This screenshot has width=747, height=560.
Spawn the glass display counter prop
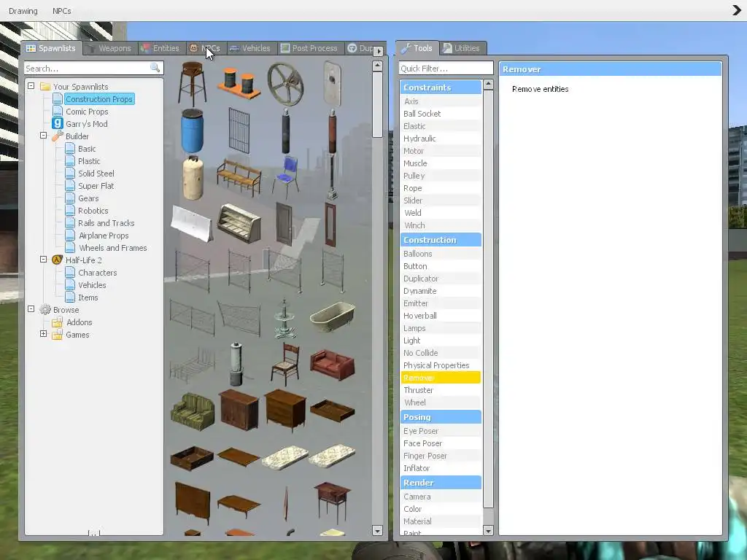[x=239, y=223]
